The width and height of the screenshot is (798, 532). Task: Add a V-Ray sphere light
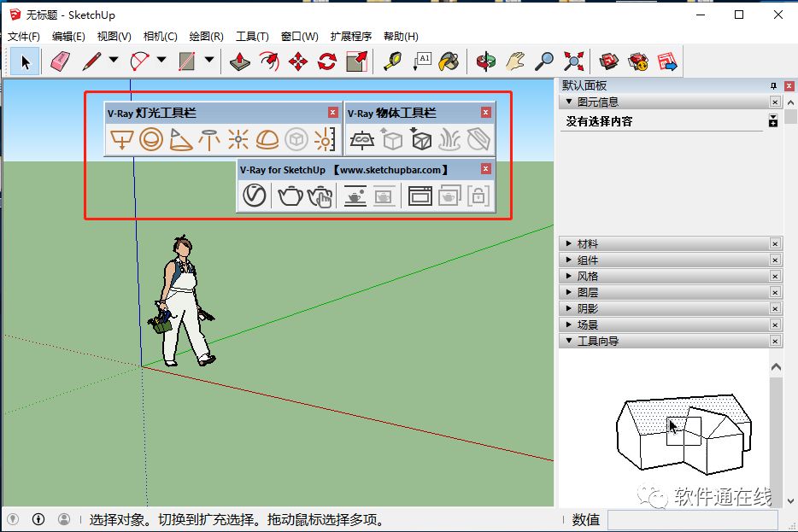point(151,139)
